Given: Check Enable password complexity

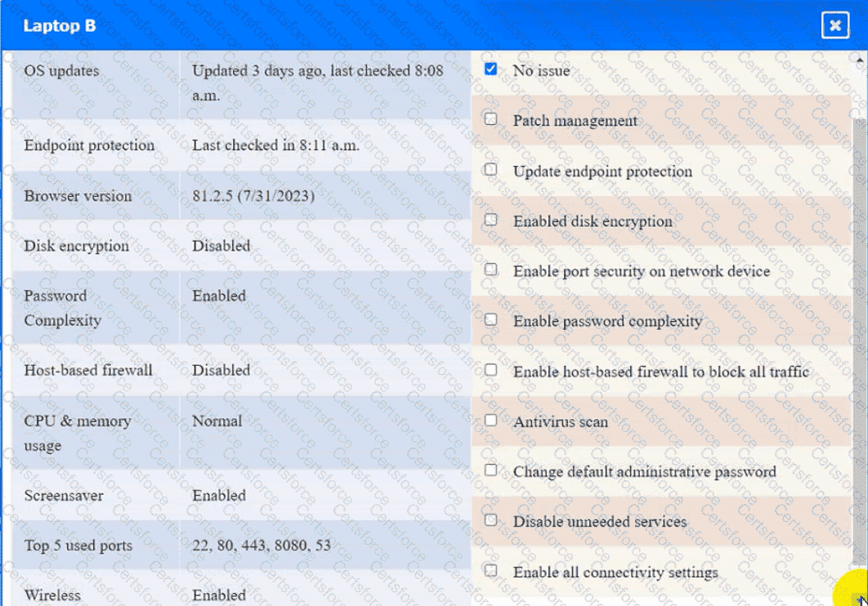Looking at the screenshot, I should point(490,320).
